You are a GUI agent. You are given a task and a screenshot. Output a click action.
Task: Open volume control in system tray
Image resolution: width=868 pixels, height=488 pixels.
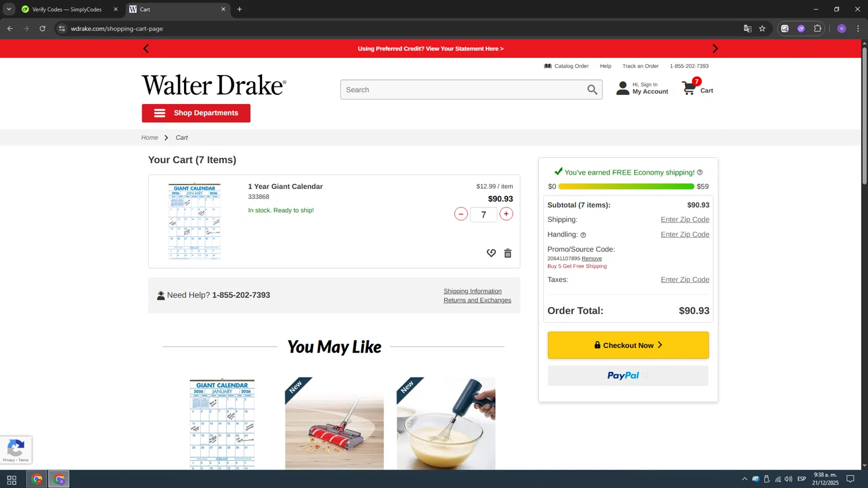pyautogui.click(x=788, y=479)
